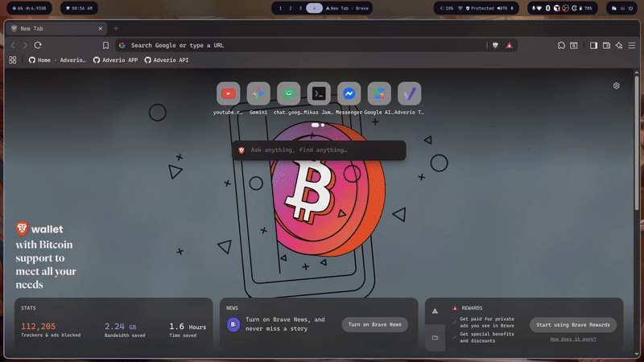This screenshot has width=644, height=362.
Task: Open the YouTube top site shortcut
Action: 229,94
